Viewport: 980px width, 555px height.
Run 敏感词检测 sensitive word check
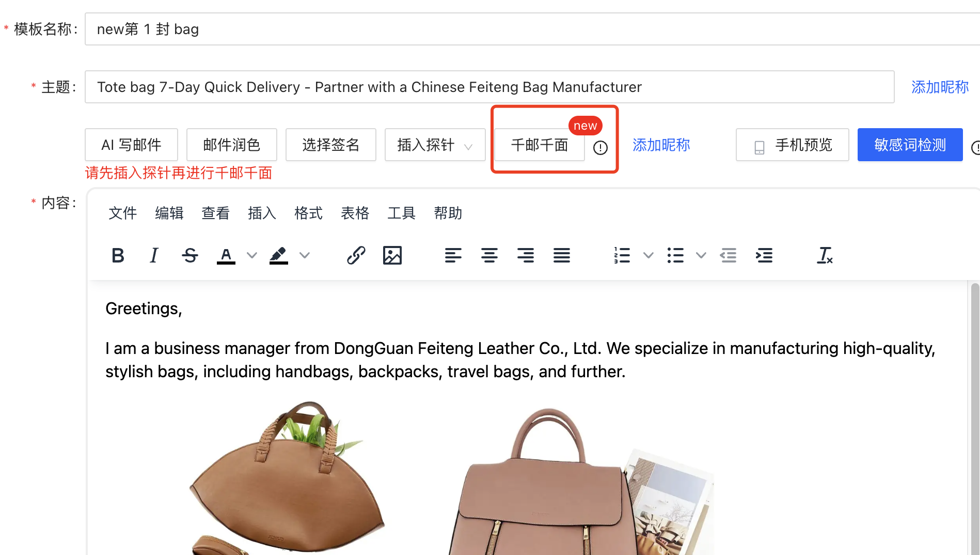910,145
